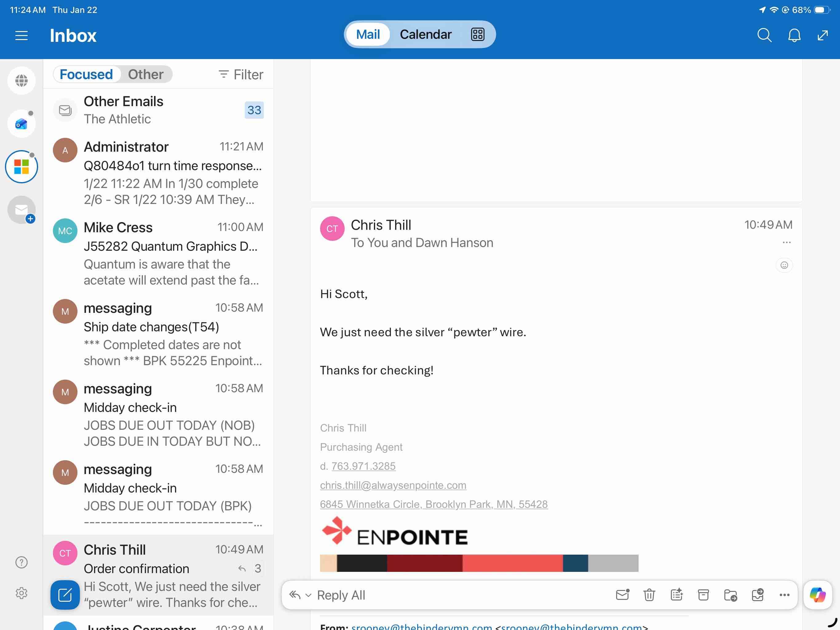Switch to Calendar view

point(425,34)
